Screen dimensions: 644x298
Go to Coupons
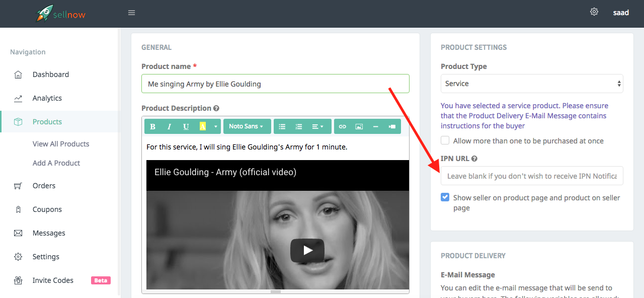[47, 209]
